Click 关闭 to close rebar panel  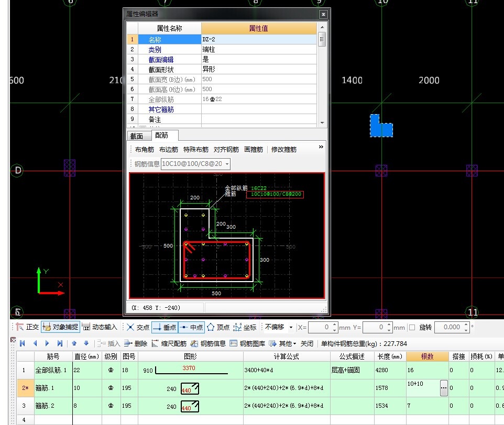tap(306, 344)
